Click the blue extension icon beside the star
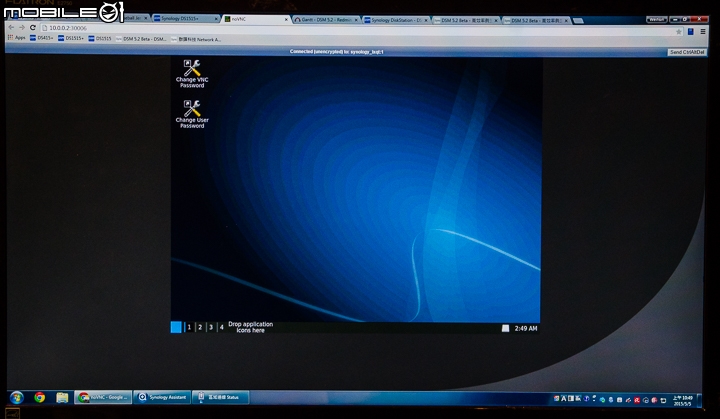This screenshot has width=720, height=419. 690,32
